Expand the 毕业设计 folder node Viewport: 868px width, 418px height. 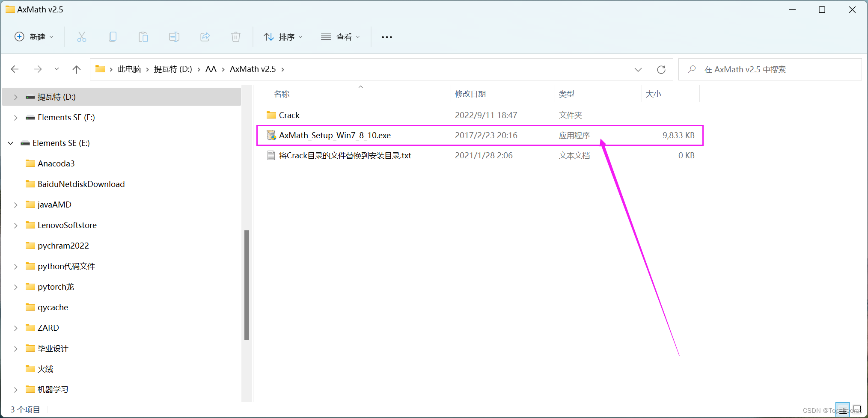(x=15, y=349)
